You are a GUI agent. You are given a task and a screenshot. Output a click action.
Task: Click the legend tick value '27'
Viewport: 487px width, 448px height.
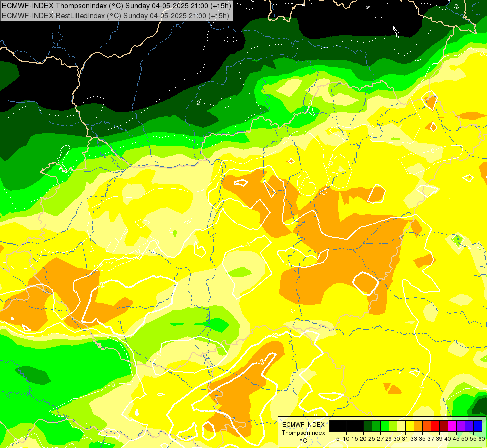(x=380, y=439)
